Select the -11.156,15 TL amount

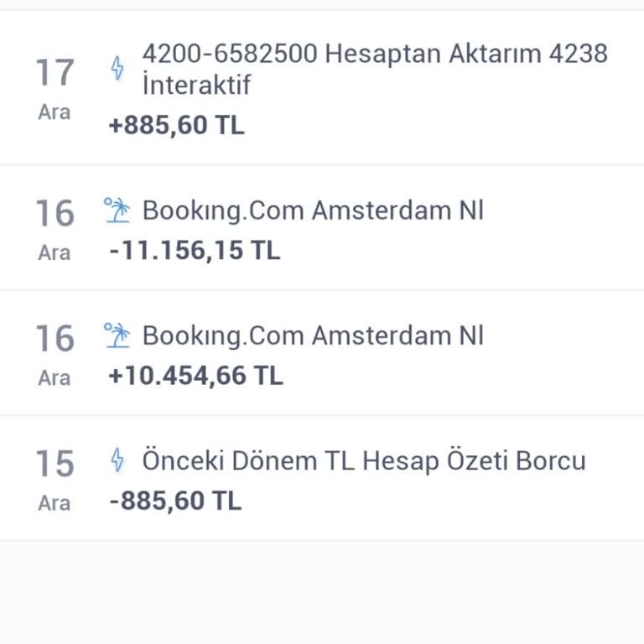[195, 250]
